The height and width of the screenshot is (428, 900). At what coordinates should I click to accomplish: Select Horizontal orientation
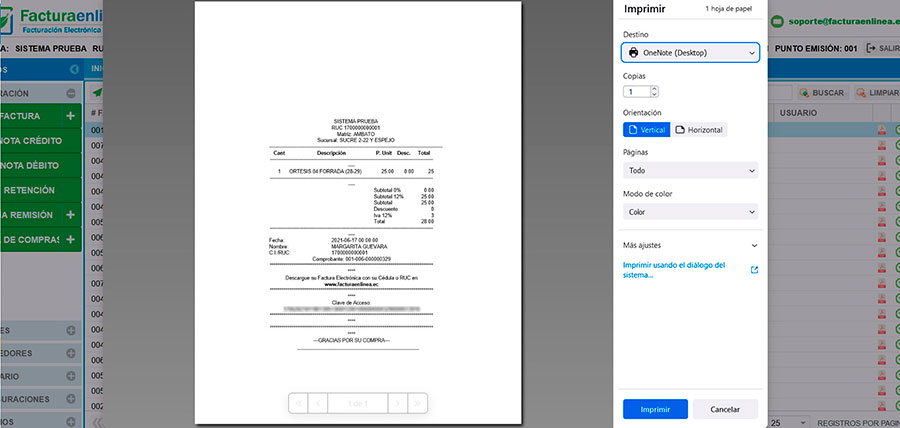pos(700,130)
